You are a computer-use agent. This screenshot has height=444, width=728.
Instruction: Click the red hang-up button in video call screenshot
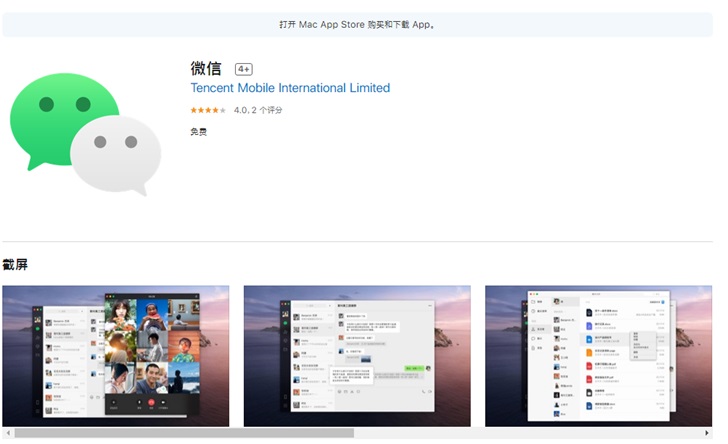151,402
